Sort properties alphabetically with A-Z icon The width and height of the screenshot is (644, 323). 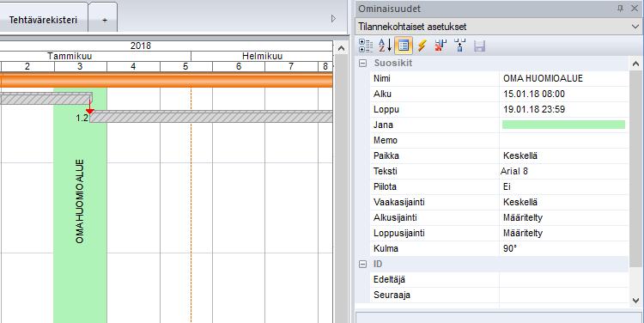click(x=385, y=46)
